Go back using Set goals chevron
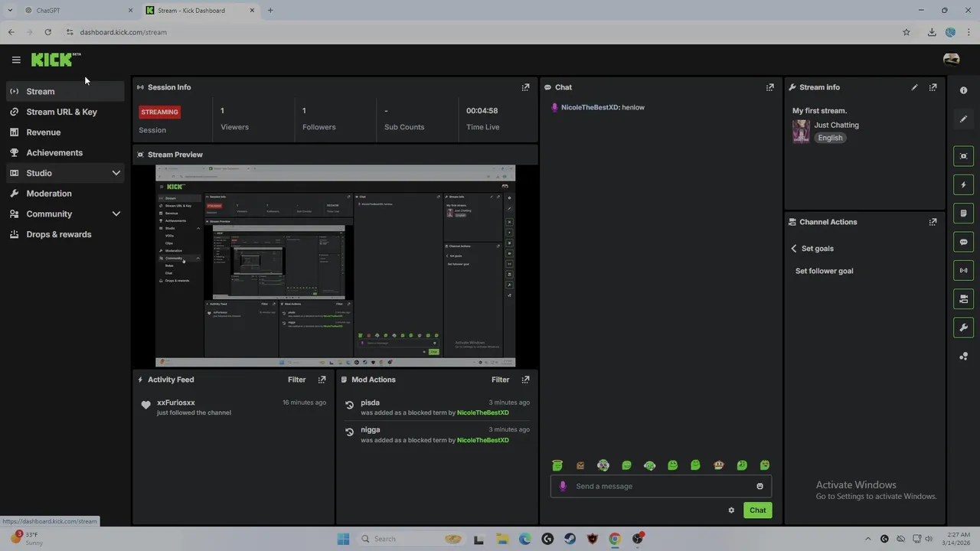The image size is (980, 551). point(794,249)
